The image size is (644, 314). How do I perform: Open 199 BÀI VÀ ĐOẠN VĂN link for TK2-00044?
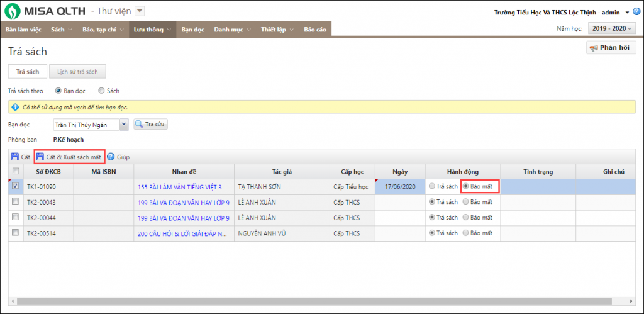[x=184, y=218]
